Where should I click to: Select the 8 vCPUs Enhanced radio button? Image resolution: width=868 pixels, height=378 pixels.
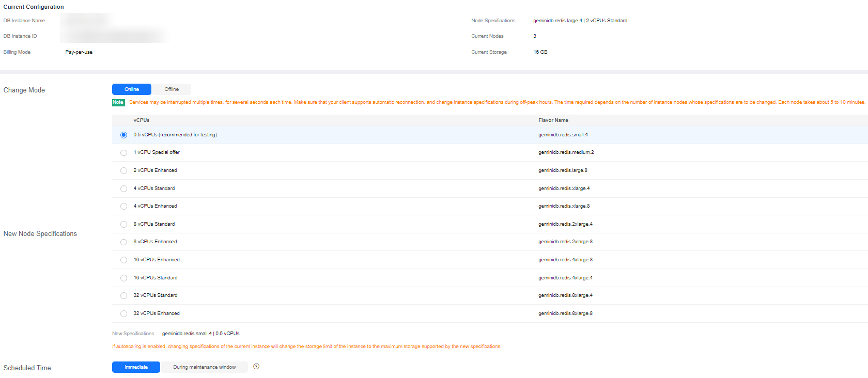[123, 242]
